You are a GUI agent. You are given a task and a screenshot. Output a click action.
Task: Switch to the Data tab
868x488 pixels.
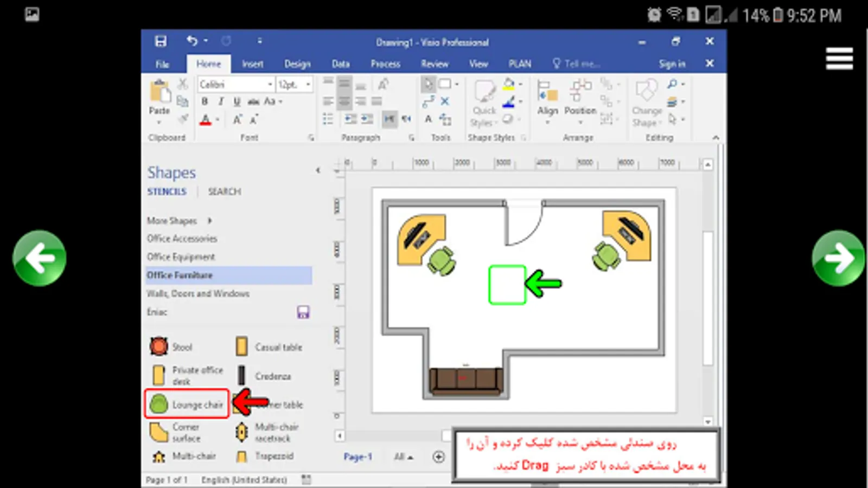pyautogui.click(x=341, y=64)
